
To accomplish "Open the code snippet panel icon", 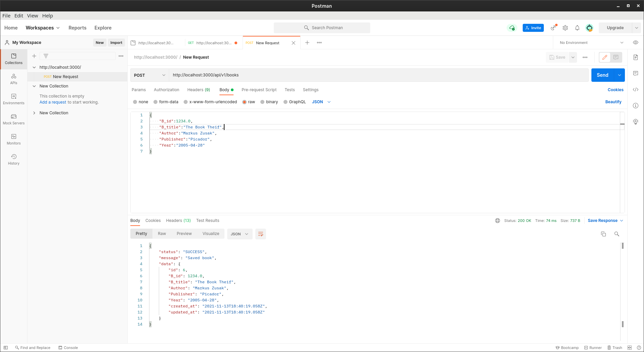I will tap(636, 90).
